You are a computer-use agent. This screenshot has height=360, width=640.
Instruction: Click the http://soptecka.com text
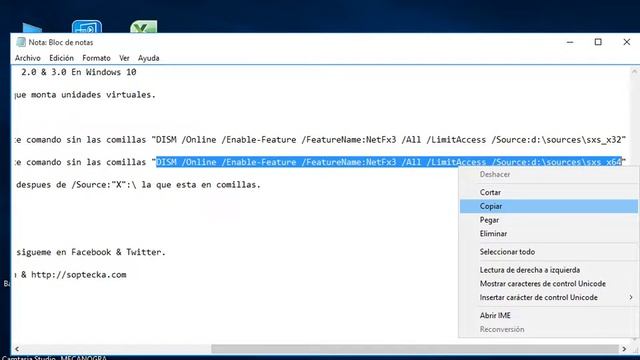[79, 275]
